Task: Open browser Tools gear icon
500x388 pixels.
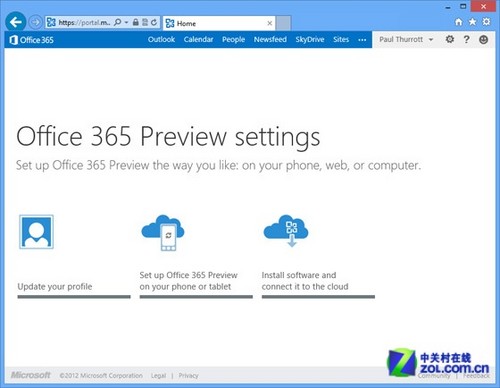Action: coord(486,22)
